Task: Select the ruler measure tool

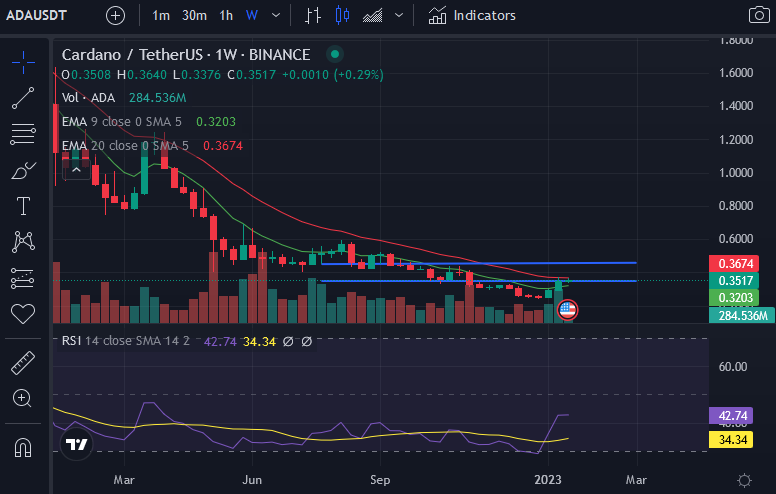Action: (x=23, y=363)
